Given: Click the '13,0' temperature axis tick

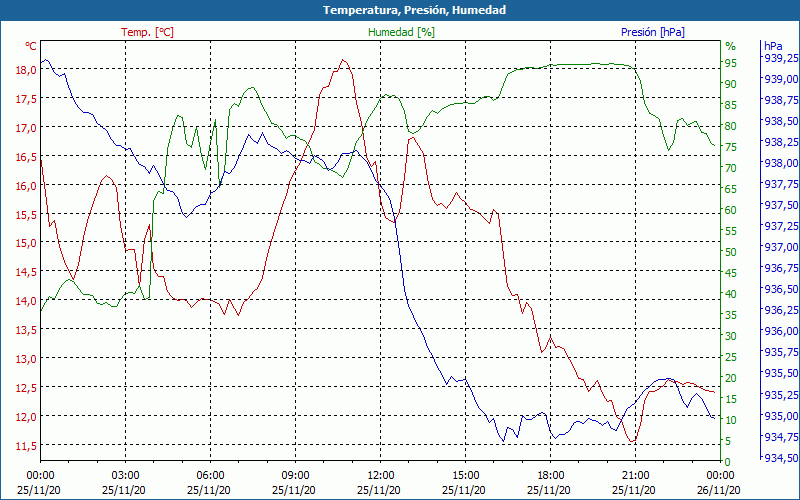Looking at the screenshot, I should (x=27, y=359).
